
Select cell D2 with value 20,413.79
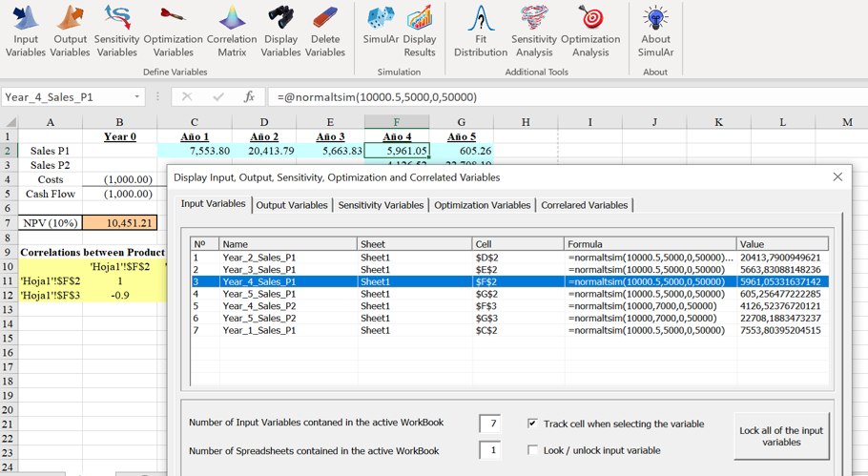(264, 151)
